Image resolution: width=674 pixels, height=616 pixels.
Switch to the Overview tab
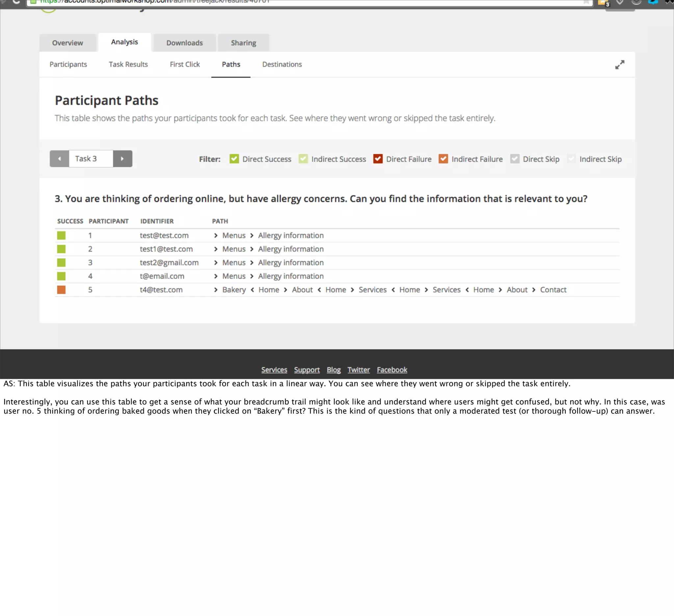pos(67,43)
